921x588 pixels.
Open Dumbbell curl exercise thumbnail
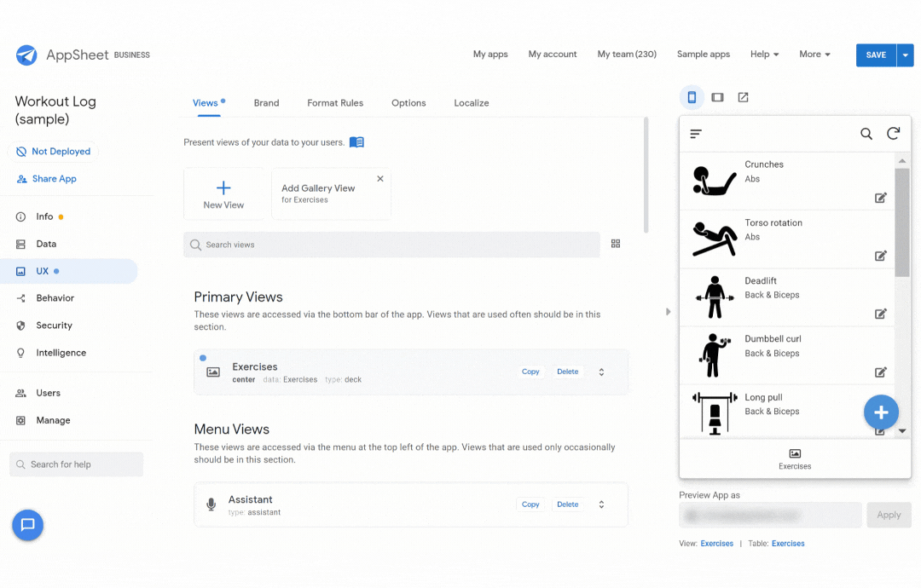[715, 355]
